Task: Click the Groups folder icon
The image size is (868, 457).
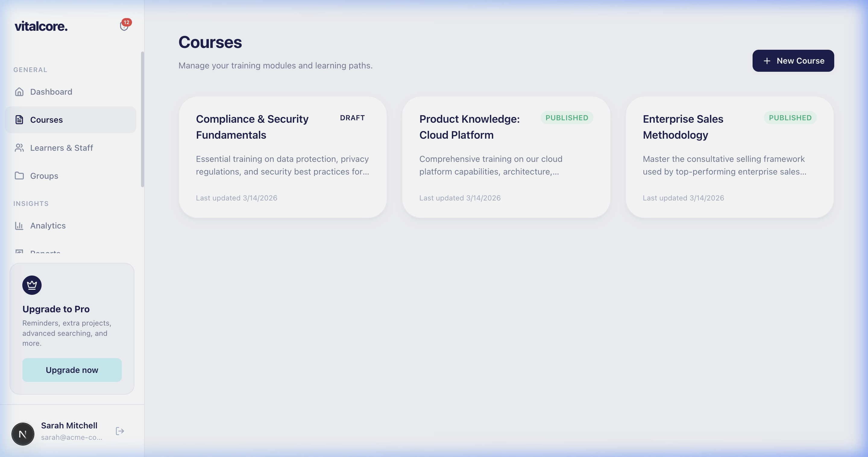Action: (19, 175)
